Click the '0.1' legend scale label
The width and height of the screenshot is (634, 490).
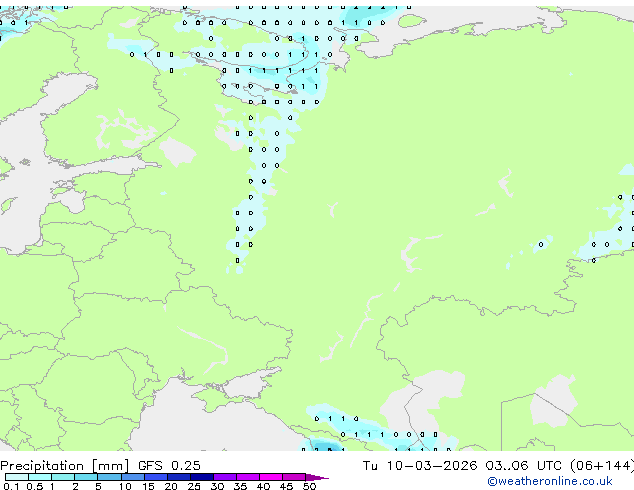coord(11,486)
